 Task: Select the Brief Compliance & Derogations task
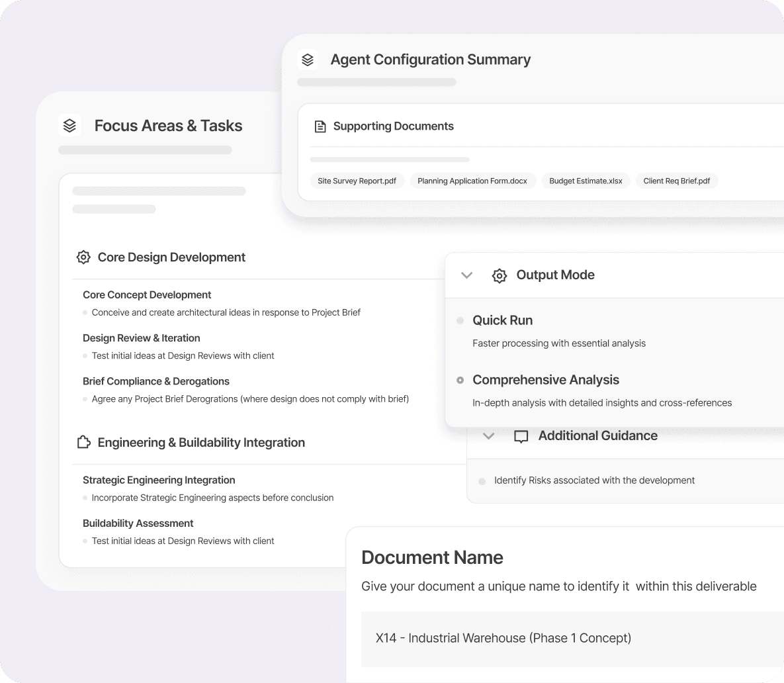[156, 381]
